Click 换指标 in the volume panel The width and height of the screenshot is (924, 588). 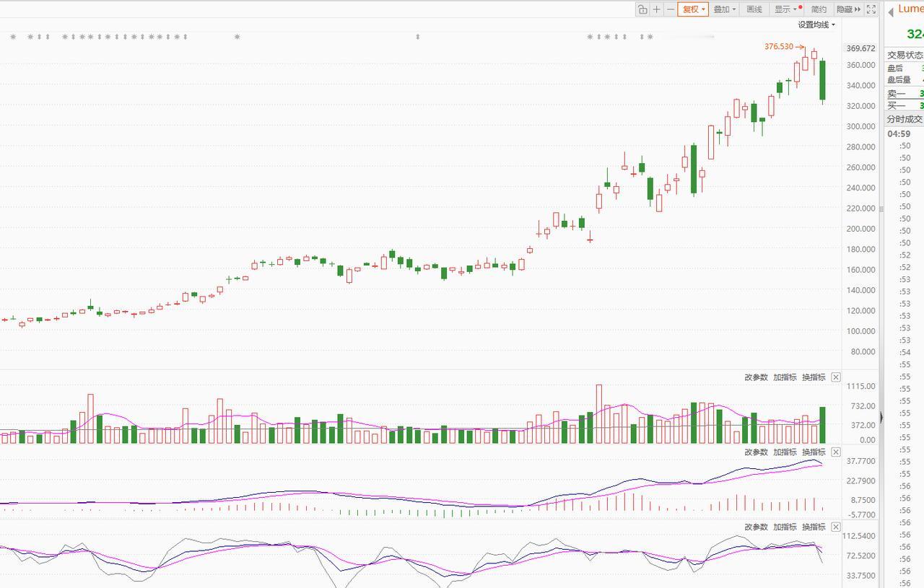814,377
